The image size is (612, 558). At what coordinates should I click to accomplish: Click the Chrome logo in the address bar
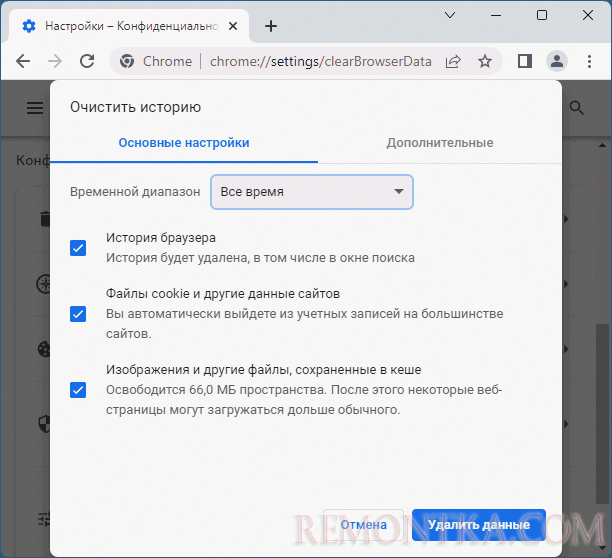(127, 61)
